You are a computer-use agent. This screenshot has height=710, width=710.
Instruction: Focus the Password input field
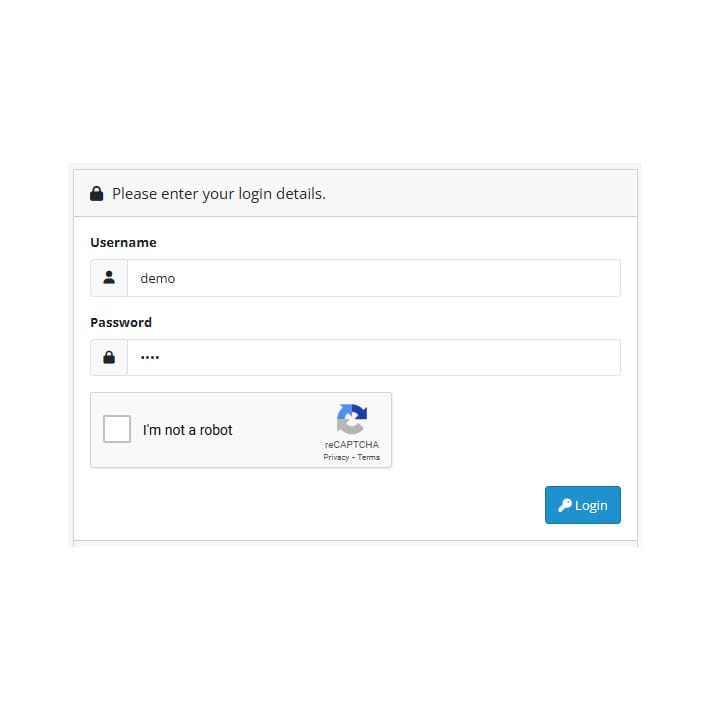pos(374,357)
